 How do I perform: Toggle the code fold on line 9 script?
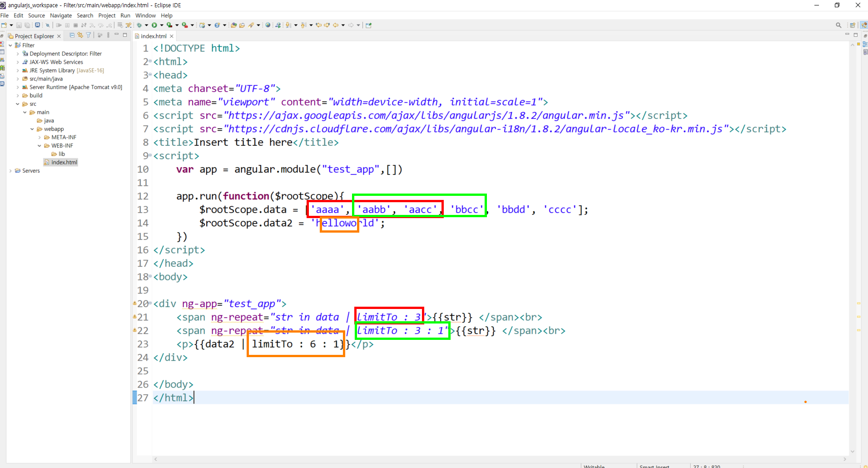coord(150,155)
